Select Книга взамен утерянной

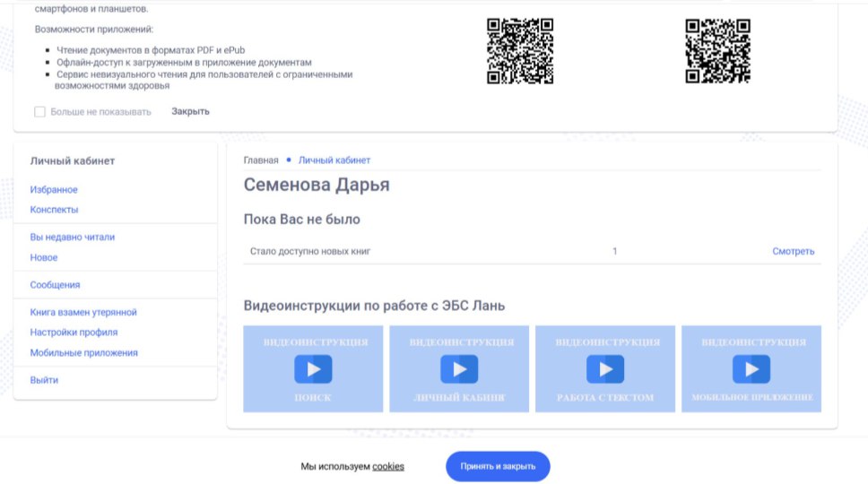pyautogui.click(x=83, y=313)
